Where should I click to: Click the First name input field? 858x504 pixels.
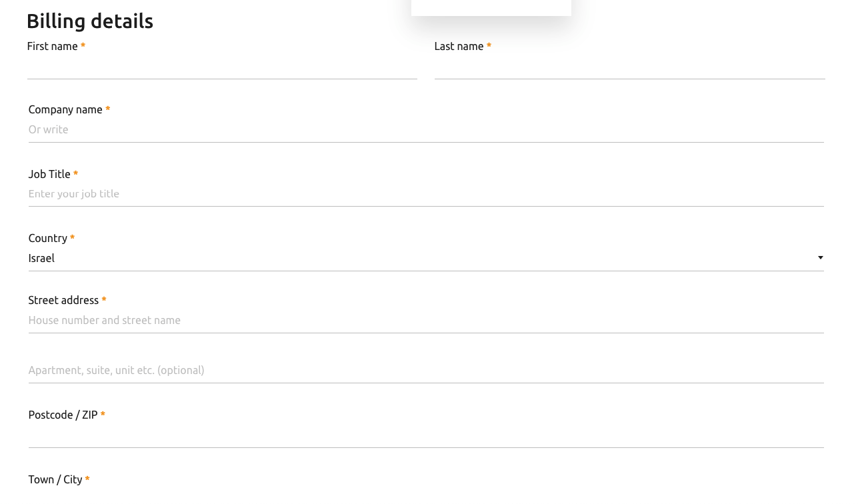point(222,67)
